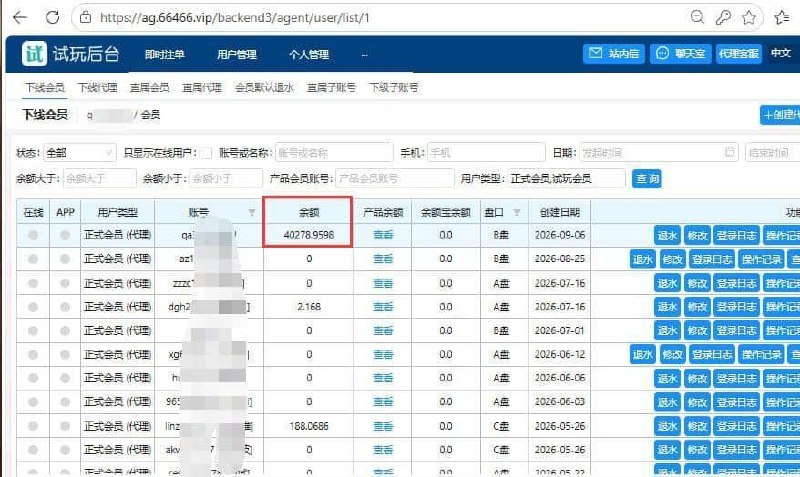Click 修改 button in the 2026-06-12 row

tap(672, 354)
